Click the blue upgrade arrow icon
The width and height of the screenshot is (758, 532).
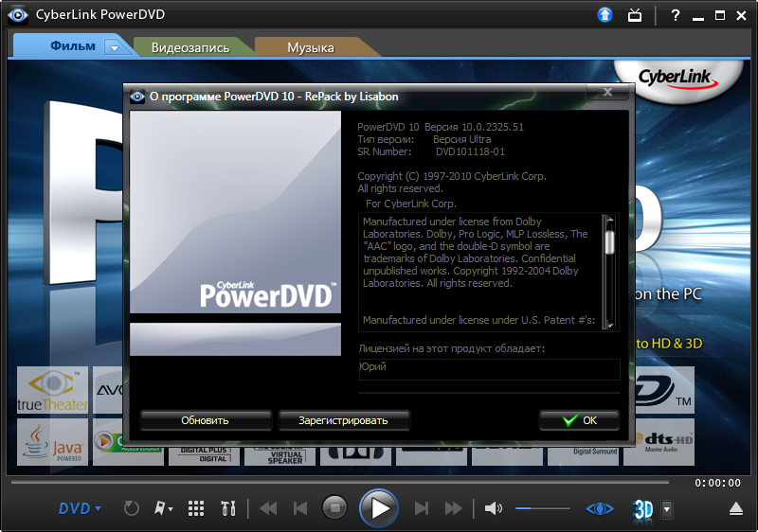coord(605,15)
